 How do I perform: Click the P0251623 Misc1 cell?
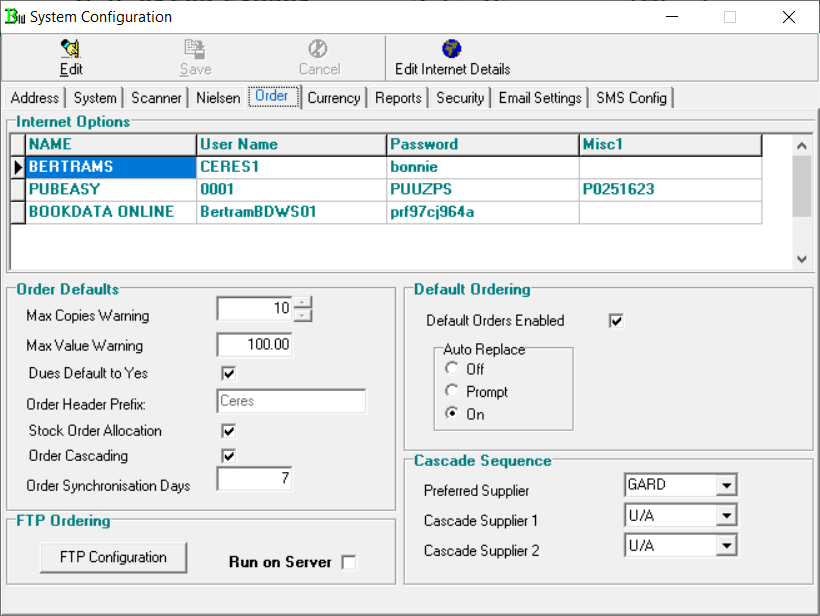pos(670,189)
